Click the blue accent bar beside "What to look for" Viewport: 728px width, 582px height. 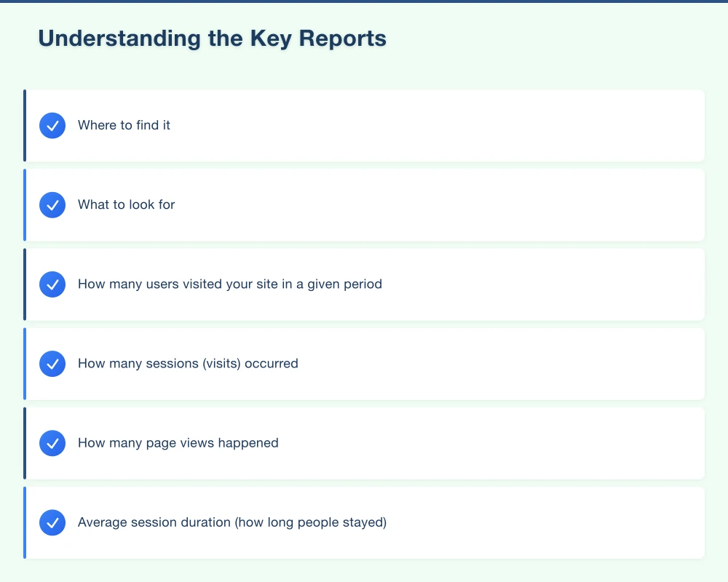click(x=25, y=204)
